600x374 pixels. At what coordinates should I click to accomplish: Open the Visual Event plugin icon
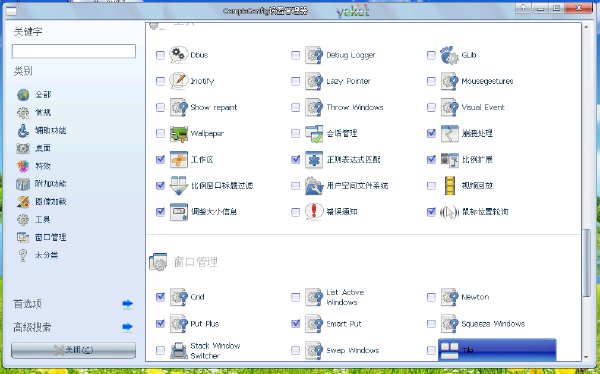point(450,107)
